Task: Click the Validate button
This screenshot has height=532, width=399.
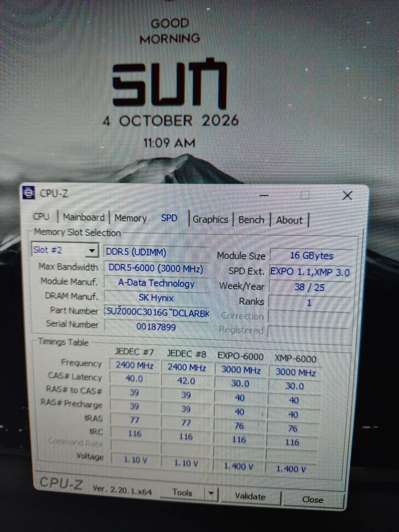Action: point(250,496)
